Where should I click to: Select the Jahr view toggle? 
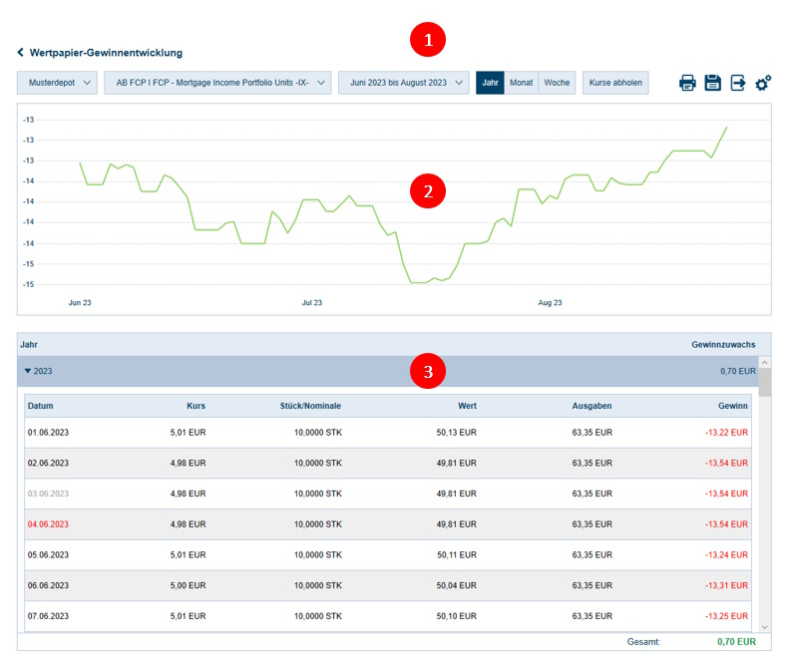click(x=490, y=83)
